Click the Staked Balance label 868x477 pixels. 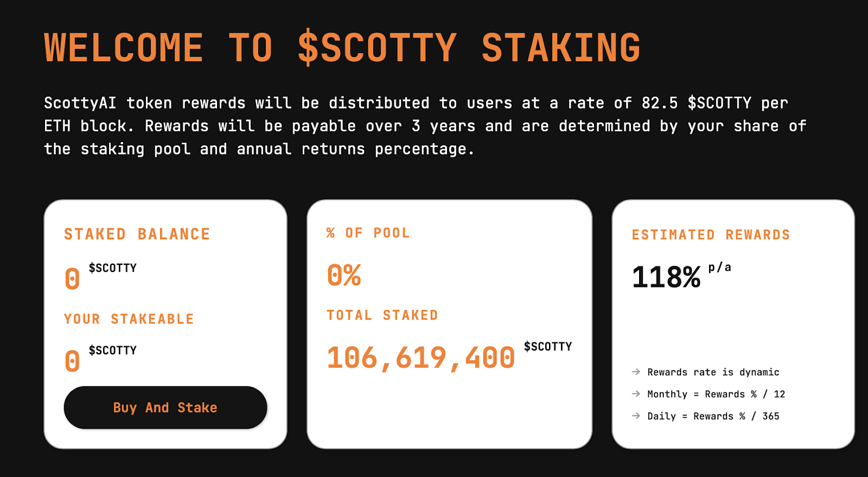[x=137, y=234]
